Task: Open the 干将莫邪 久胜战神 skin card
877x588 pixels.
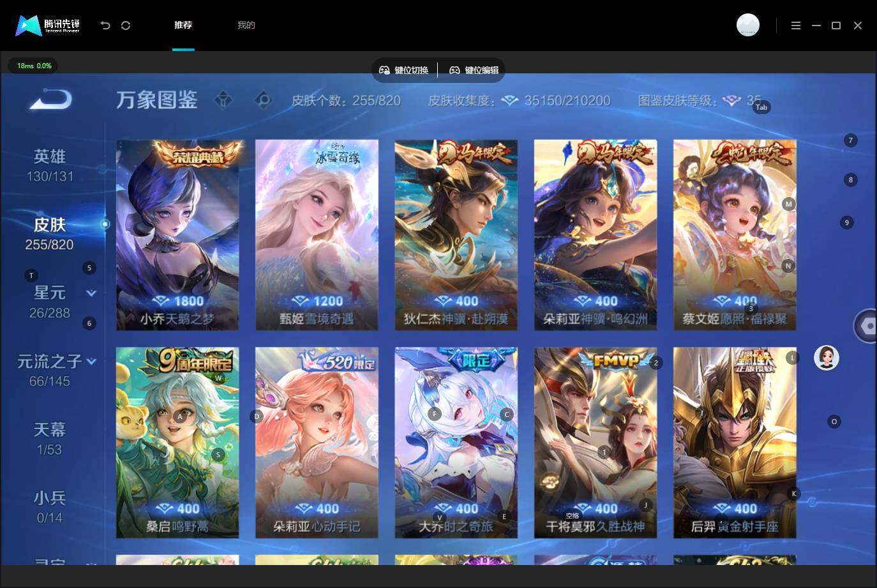Action: pyautogui.click(x=596, y=443)
